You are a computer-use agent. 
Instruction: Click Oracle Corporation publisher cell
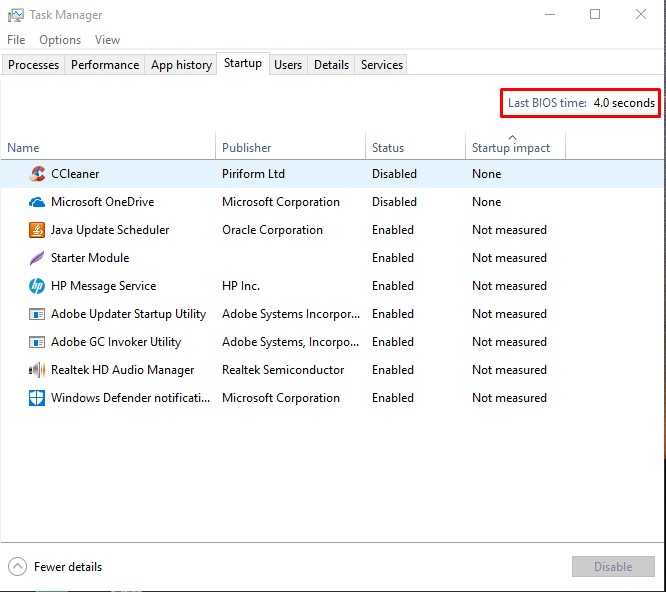pos(272,230)
